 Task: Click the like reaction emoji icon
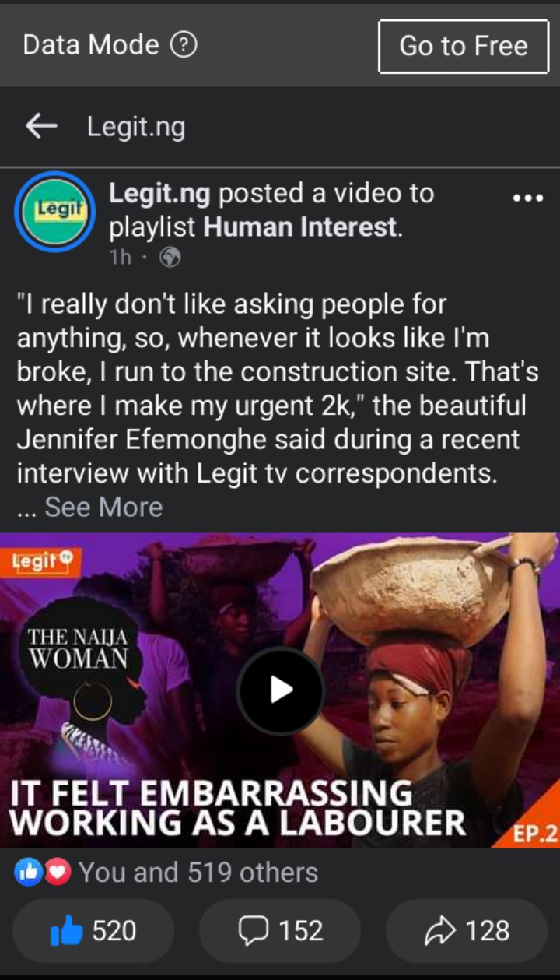[27, 873]
